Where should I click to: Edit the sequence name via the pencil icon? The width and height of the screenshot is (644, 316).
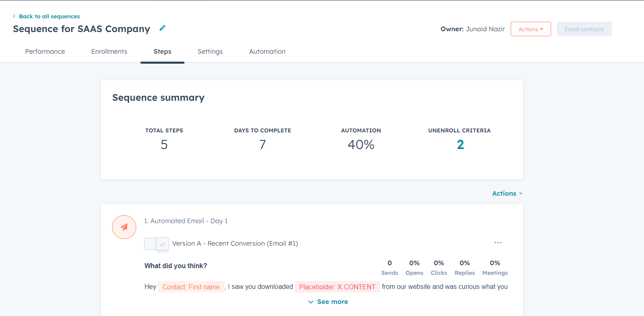pyautogui.click(x=162, y=28)
